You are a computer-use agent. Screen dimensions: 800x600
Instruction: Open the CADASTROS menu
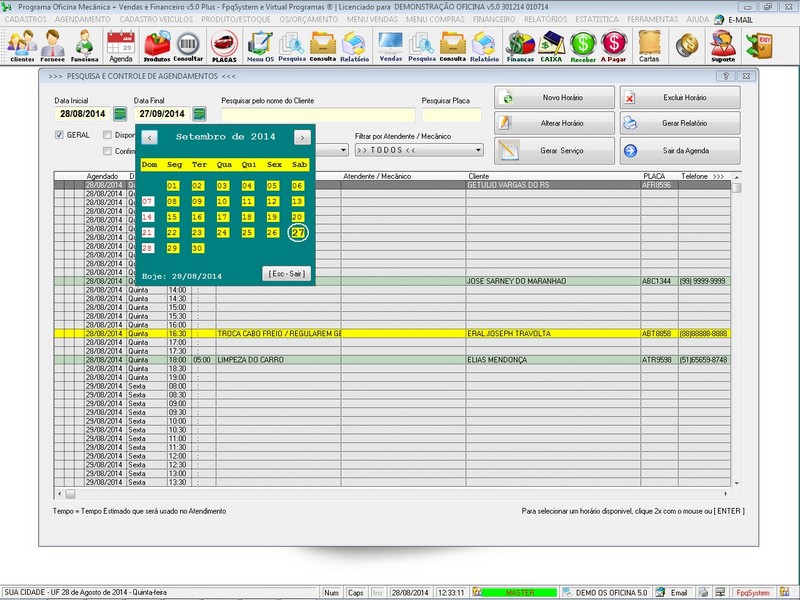26,19
